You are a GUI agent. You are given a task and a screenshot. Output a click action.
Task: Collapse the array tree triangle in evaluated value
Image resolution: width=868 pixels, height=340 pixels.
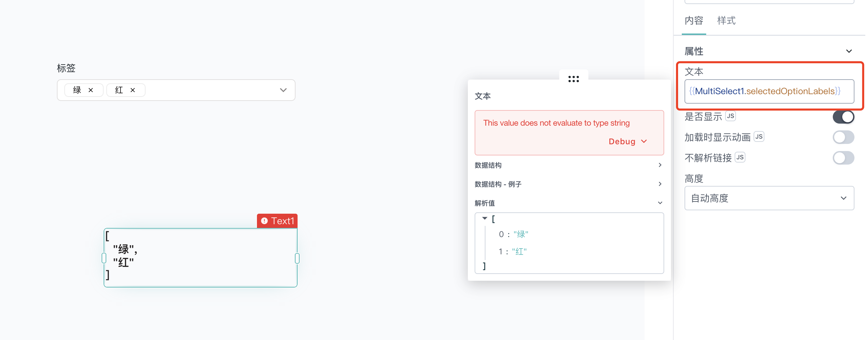[x=485, y=218]
